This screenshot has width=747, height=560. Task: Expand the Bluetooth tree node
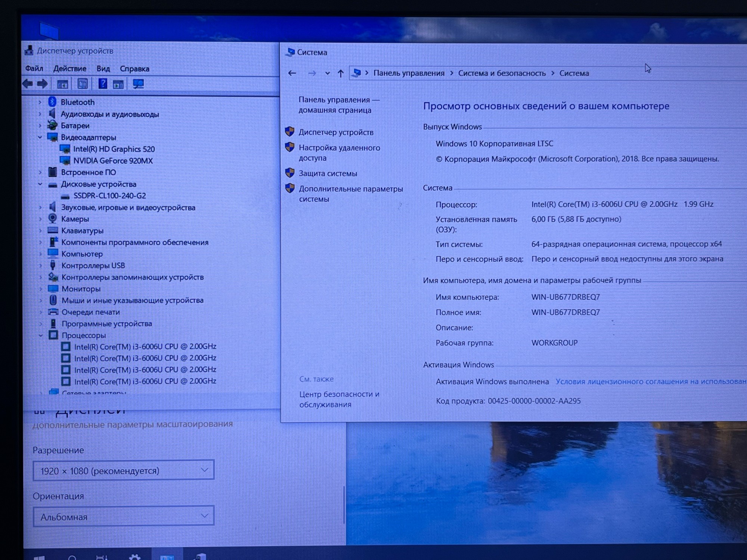40,102
